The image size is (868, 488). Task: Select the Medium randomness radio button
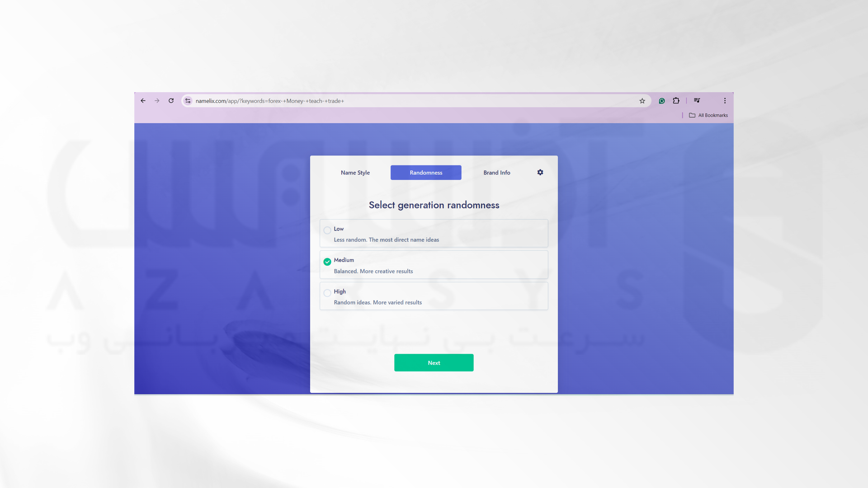(327, 262)
